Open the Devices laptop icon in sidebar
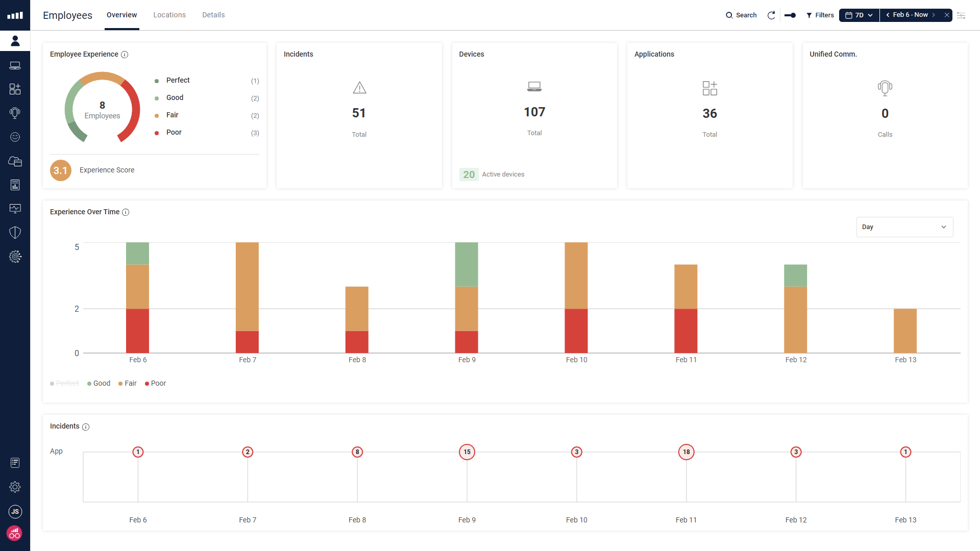The width and height of the screenshot is (980, 551). pos(15,65)
